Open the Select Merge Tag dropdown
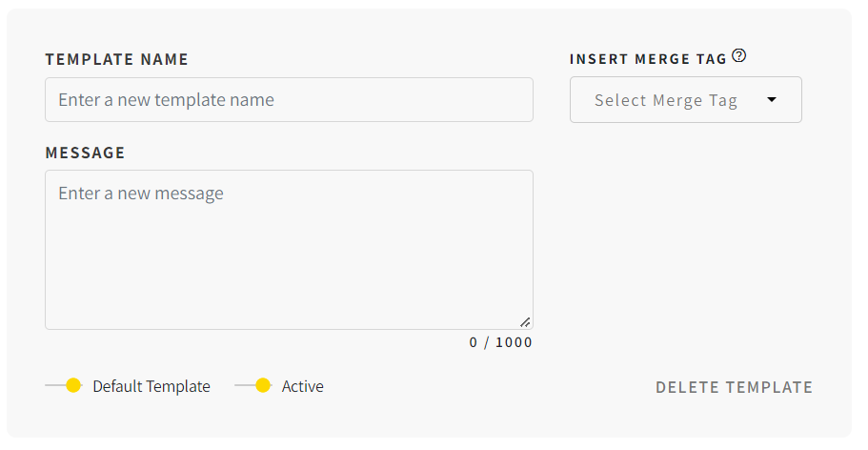This screenshot has height=450, width=868. pyautogui.click(x=686, y=100)
